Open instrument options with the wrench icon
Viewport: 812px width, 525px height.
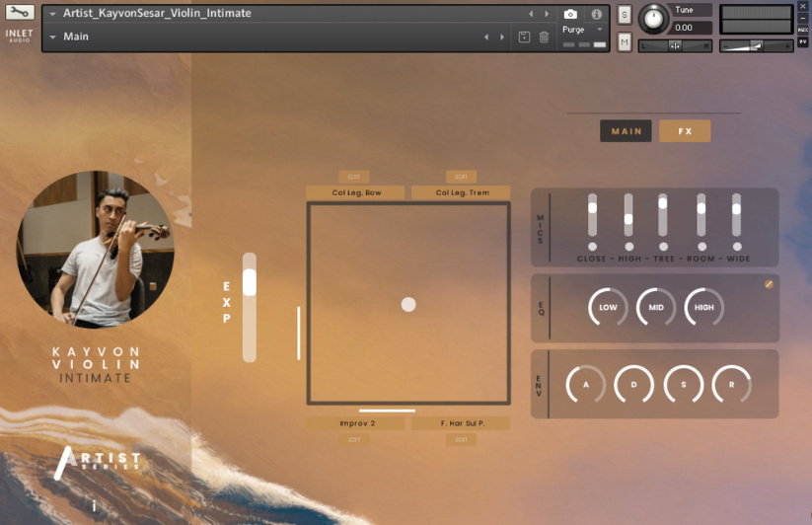tap(20, 13)
